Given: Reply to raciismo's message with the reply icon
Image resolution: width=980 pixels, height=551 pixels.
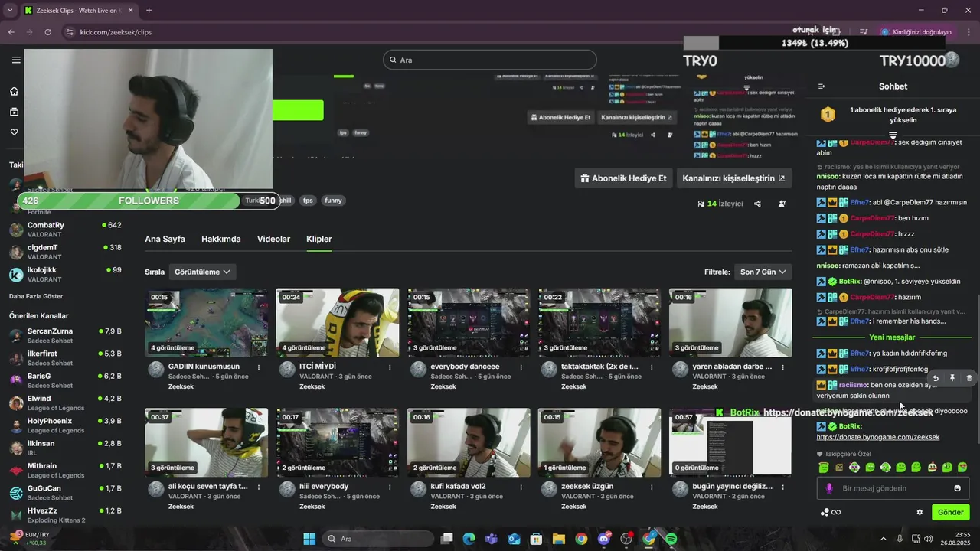Looking at the screenshot, I should click(x=936, y=378).
